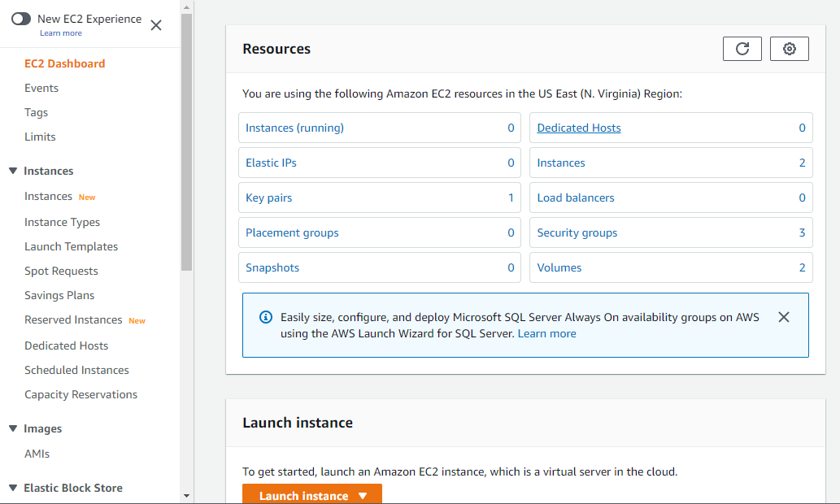Open EC2 Dashboard in the sidebar
Screen dimensions: 840x504
coord(64,63)
